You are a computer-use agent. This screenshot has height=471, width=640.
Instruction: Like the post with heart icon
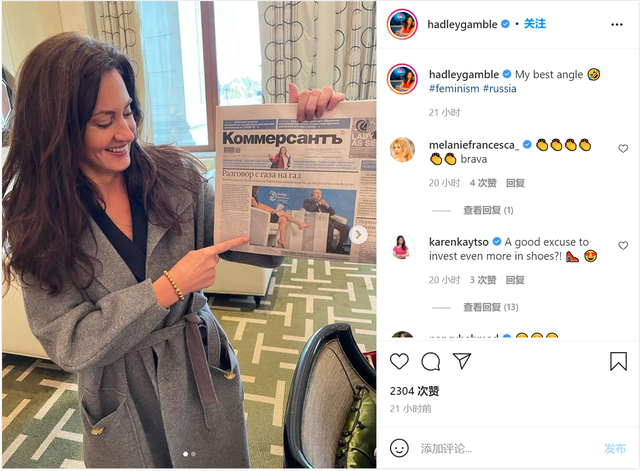pos(399,362)
